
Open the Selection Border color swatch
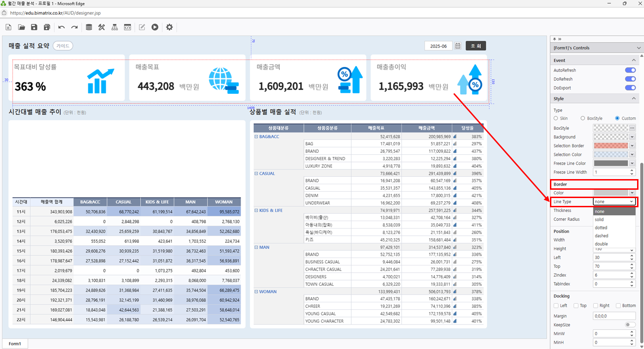(x=610, y=146)
